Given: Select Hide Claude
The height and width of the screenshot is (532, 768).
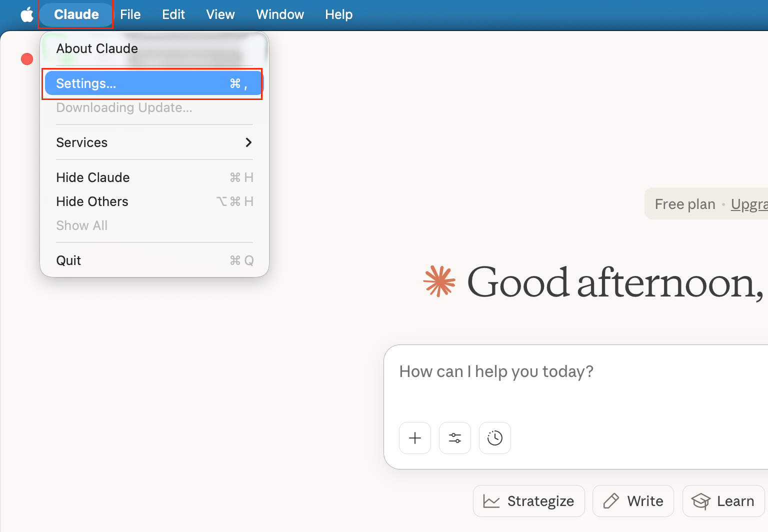Looking at the screenshot, I should (x=154, y=177).
